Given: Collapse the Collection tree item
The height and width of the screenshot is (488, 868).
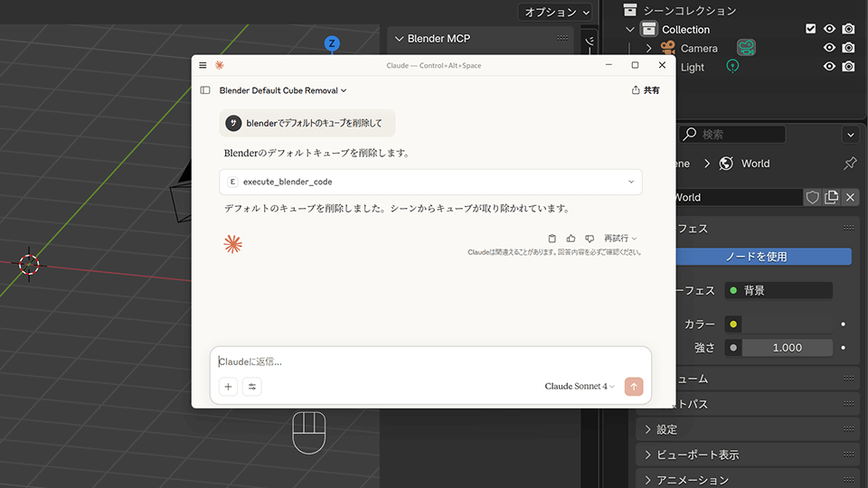Looking at the screenshot, I should [630, 29].
